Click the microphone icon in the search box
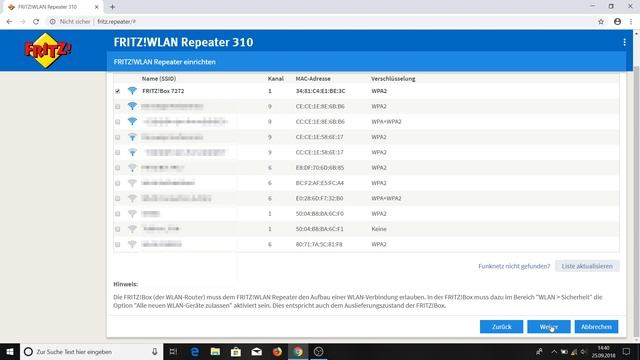 (155, 351)
